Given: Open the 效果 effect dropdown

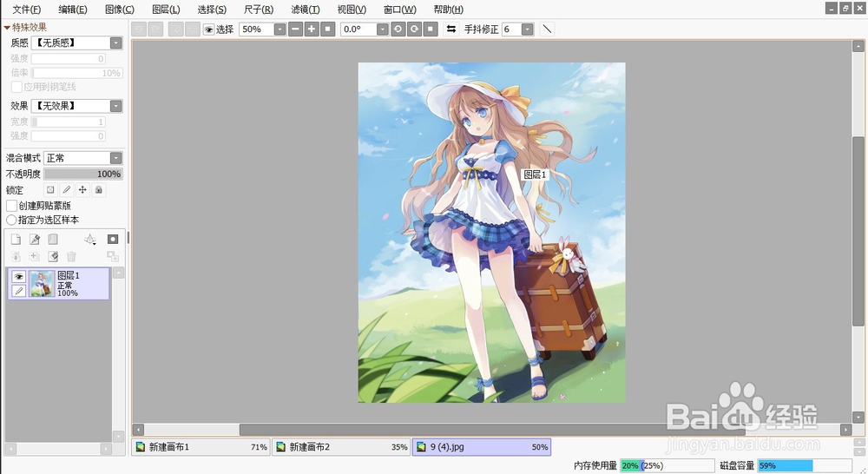Looking at the screenshot, I should click(x=115, y=106).
